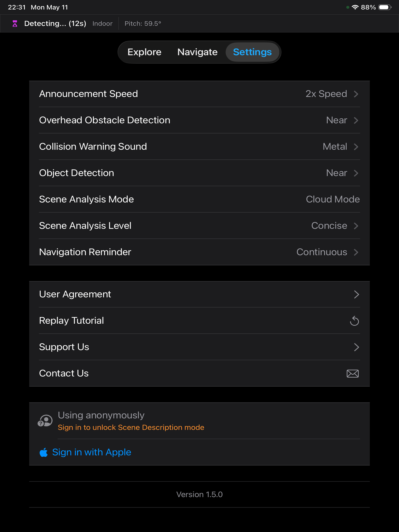Switch to the Navigate tab
The height and width of the screenshot is (532, 399).
(197, 52)
